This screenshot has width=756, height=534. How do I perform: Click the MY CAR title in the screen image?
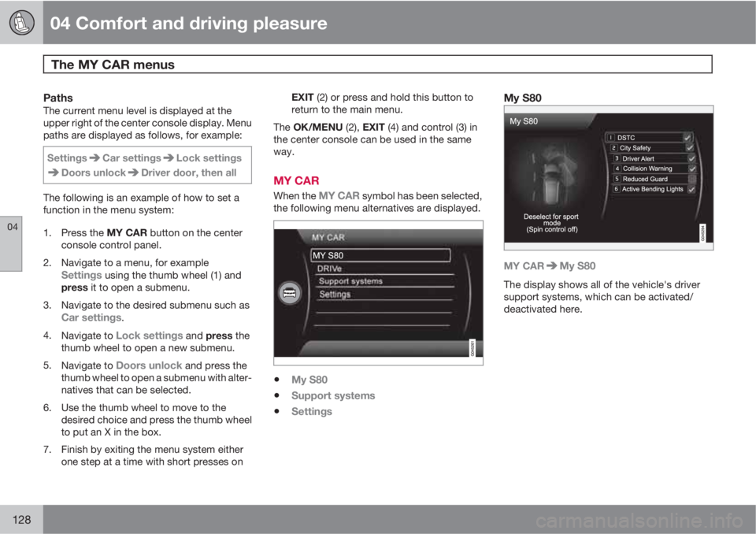pos(328,237)
